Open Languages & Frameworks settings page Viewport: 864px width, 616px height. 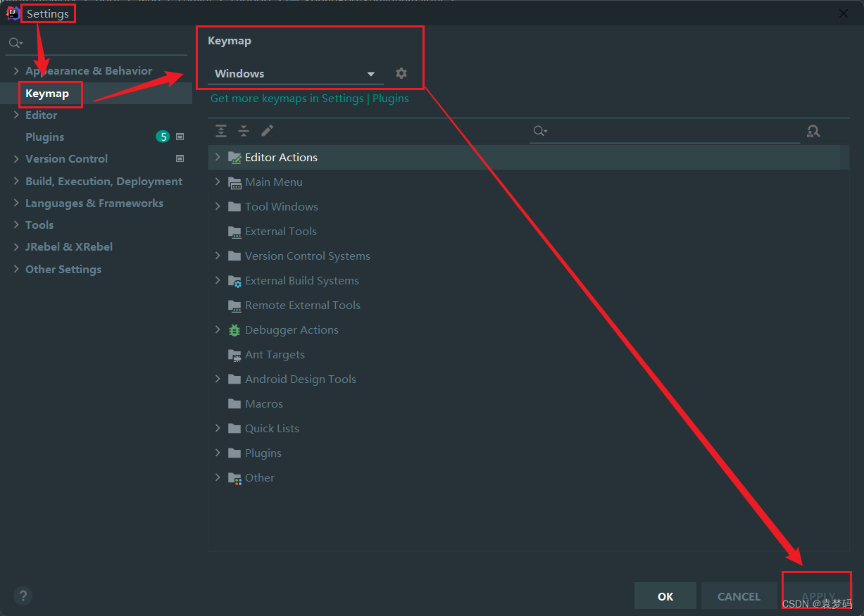[96, 203]
